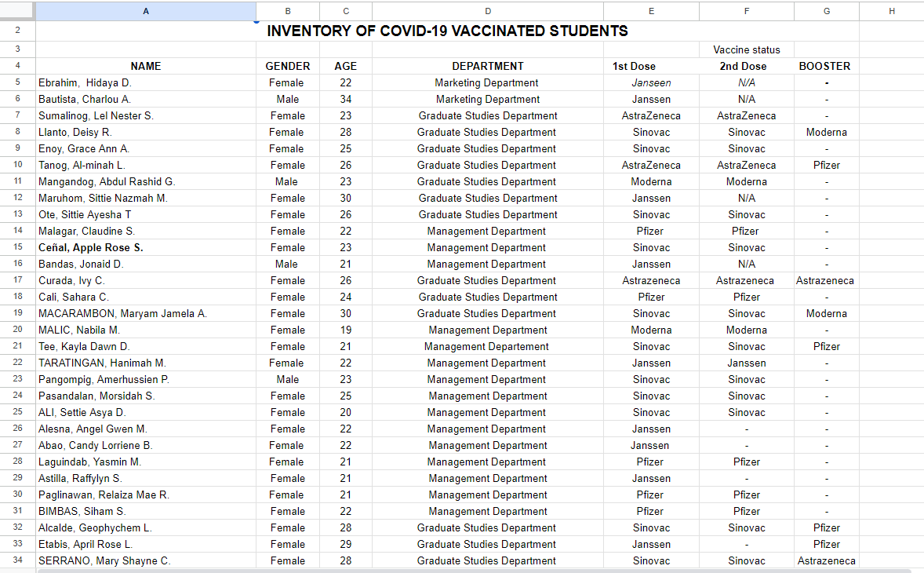Image resolution: width=924 pixels, height=573 pixels.
Task: Click the age cell for Bautista, Charlou A.
Action: 346,99
